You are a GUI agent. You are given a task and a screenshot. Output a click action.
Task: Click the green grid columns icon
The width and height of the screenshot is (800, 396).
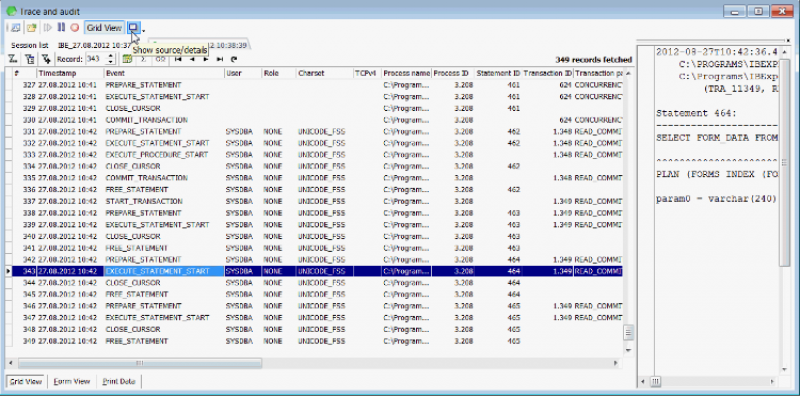pyautogui.click(x=127, y=59)
